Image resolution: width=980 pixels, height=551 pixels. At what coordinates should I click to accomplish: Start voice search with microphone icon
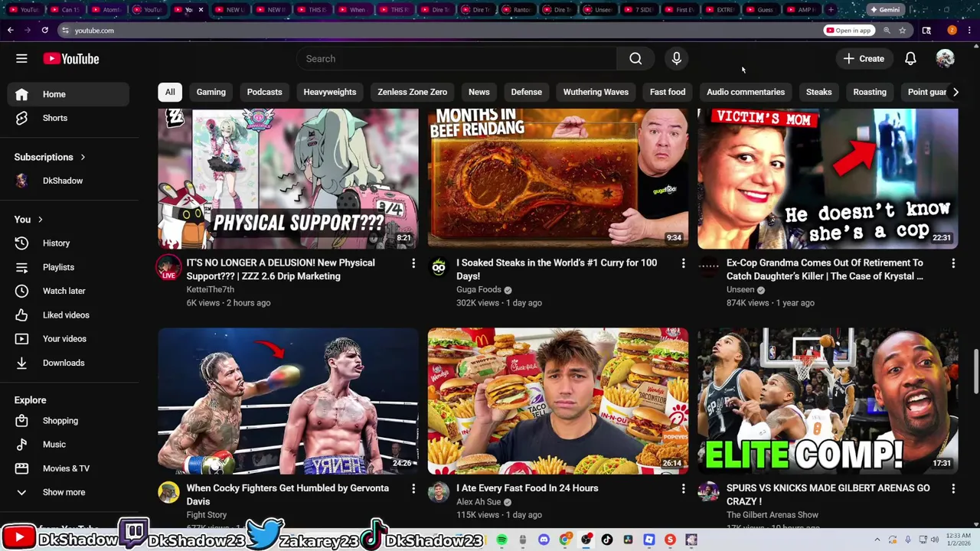click(677, 59)
